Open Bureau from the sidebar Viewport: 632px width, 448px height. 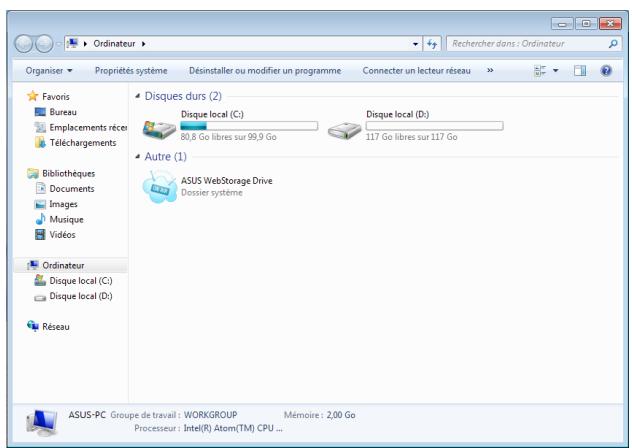(x=63, y=112)
